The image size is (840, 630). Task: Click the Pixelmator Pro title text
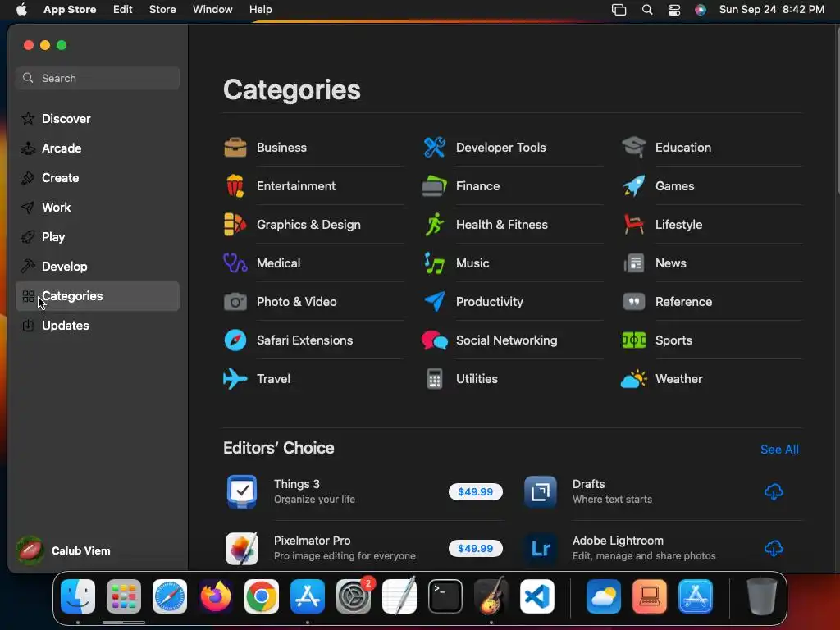coord(312,541)
